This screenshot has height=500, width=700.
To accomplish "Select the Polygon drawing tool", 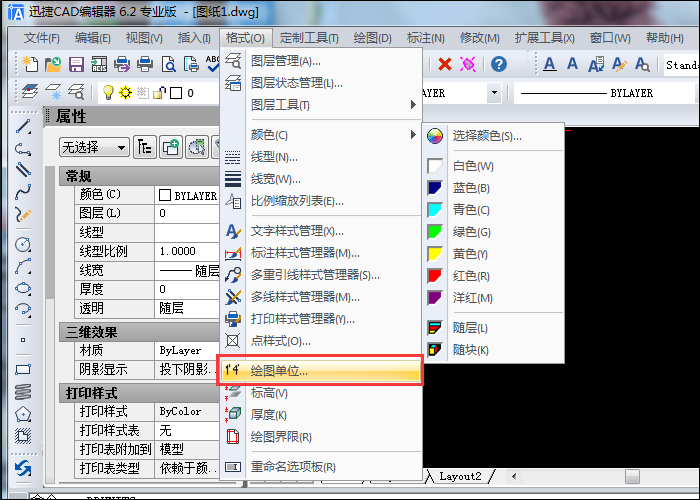I will pos(23,414).
